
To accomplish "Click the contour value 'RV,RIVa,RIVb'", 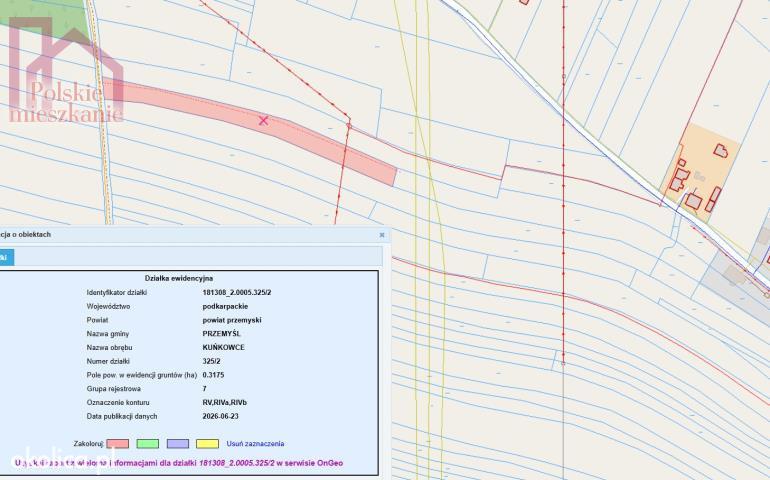I will [224, 402].
